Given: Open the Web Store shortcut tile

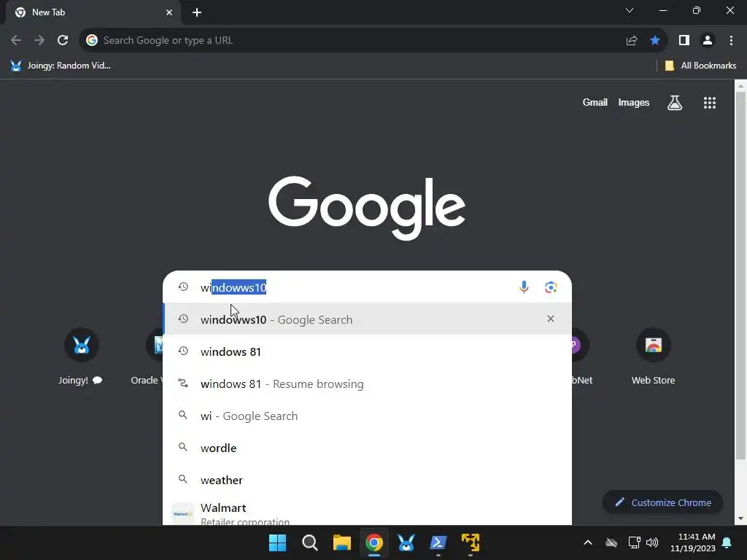Looking at the screenshot, I should [x=653, y=356].
